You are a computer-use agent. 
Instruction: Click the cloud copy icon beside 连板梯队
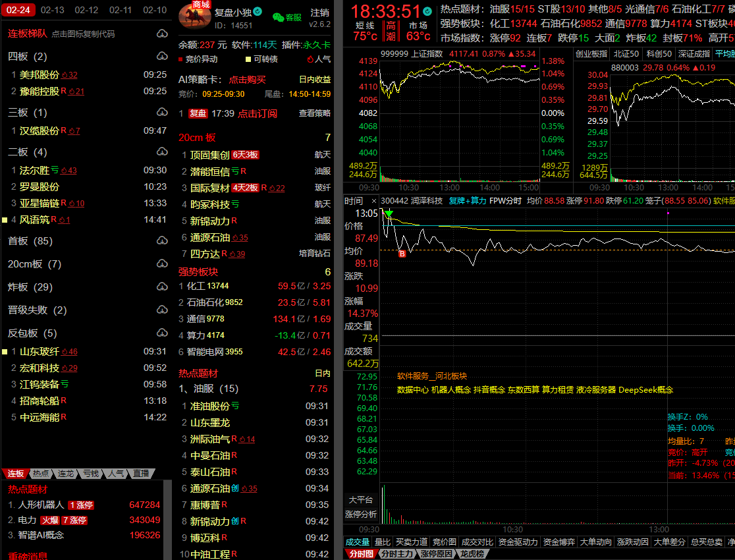tap(162, 34)
